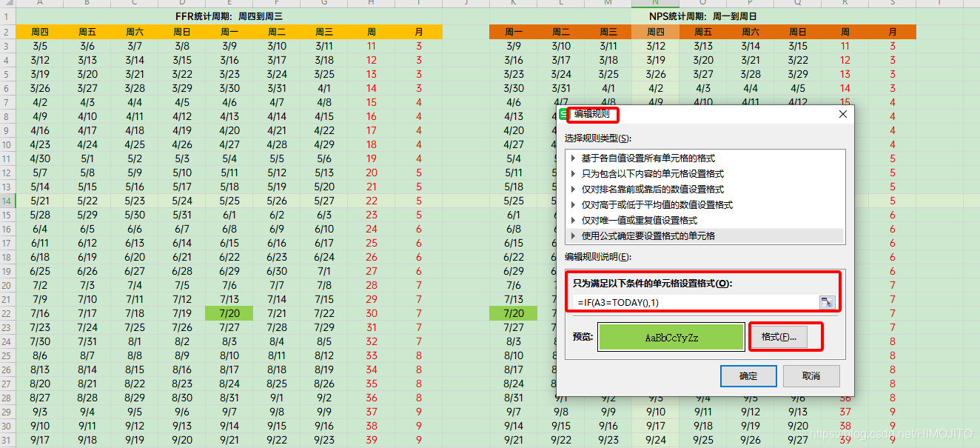This screenshot has height=448, width=980.
Task: Select row header 31
Action: [x=7, y=440]
